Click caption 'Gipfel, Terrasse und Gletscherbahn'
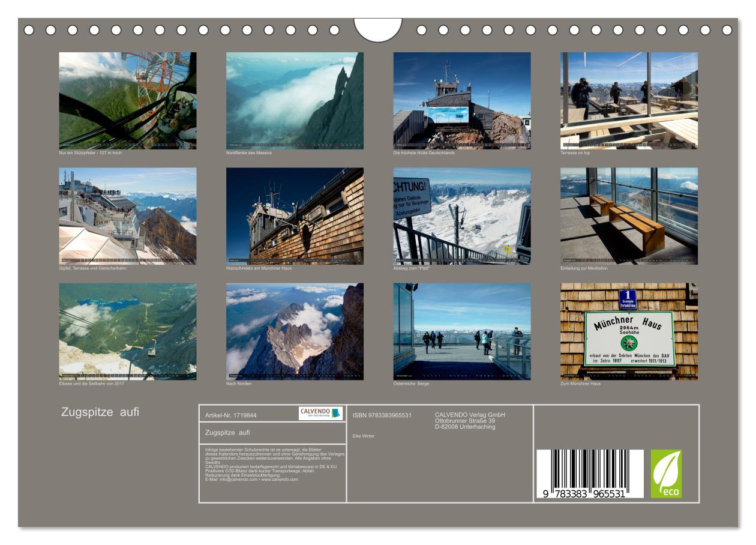This screenshot has height=545, width=756. pos(92,268)
